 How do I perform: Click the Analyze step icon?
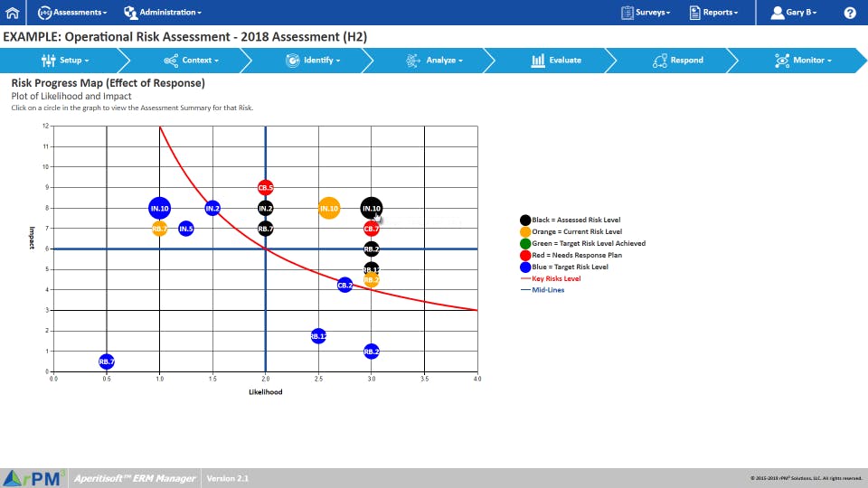pyautogui.click(x=413, y=61)
